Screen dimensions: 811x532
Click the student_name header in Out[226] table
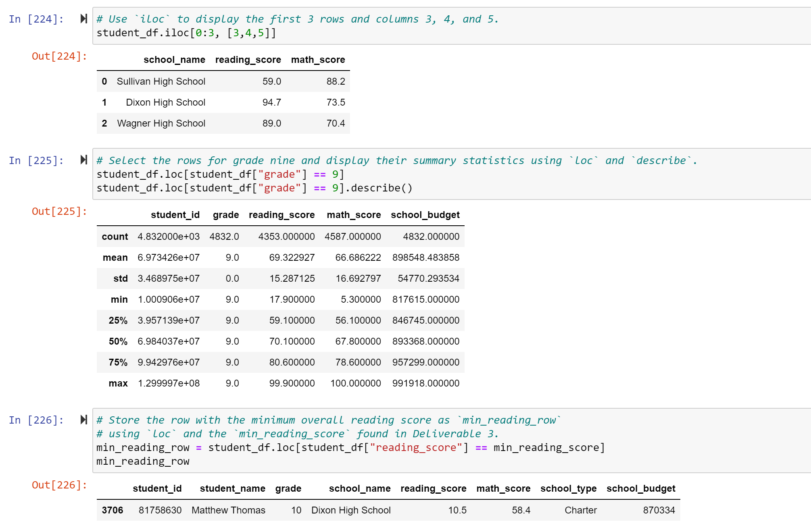pyautogui.click(x=232, y=488)
